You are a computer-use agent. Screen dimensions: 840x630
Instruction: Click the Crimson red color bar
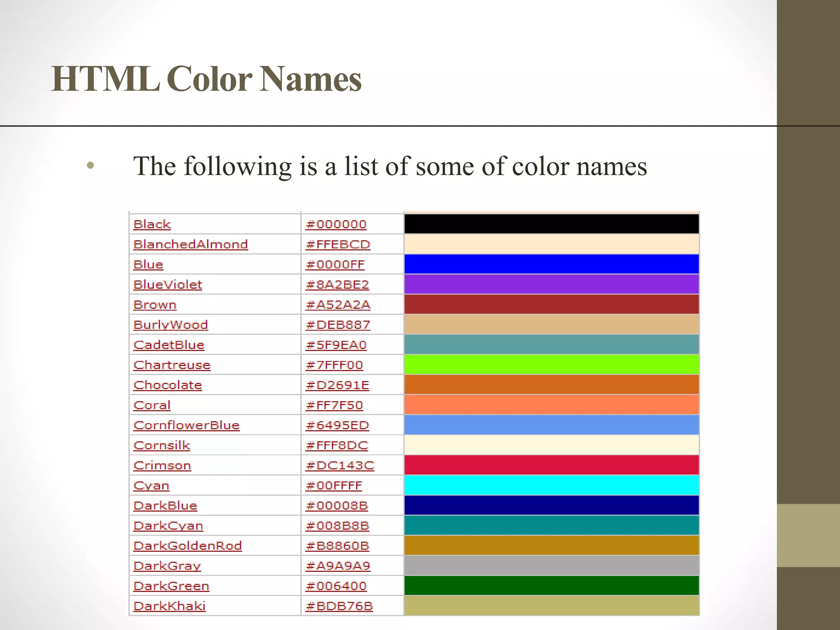(x=552, y=465)
